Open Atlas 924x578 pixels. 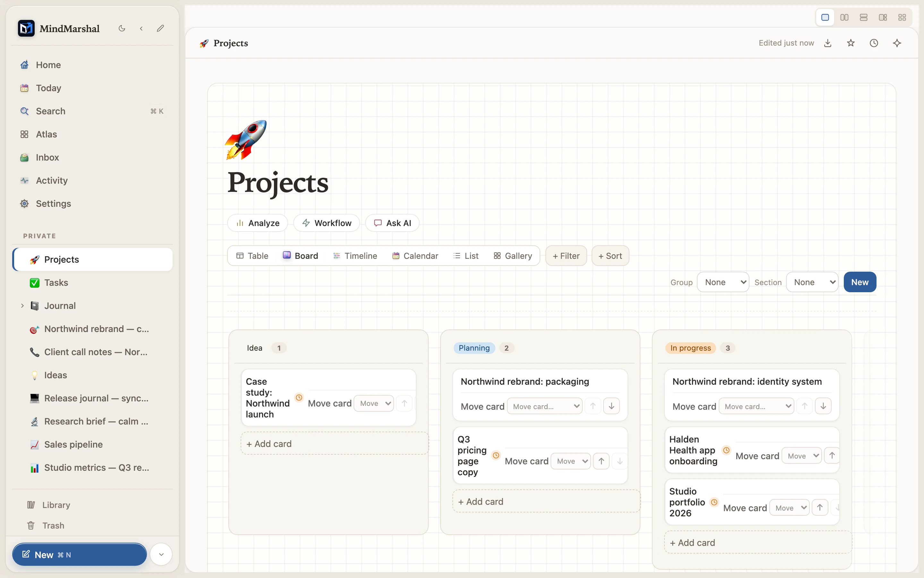click(x=92, y=134)
